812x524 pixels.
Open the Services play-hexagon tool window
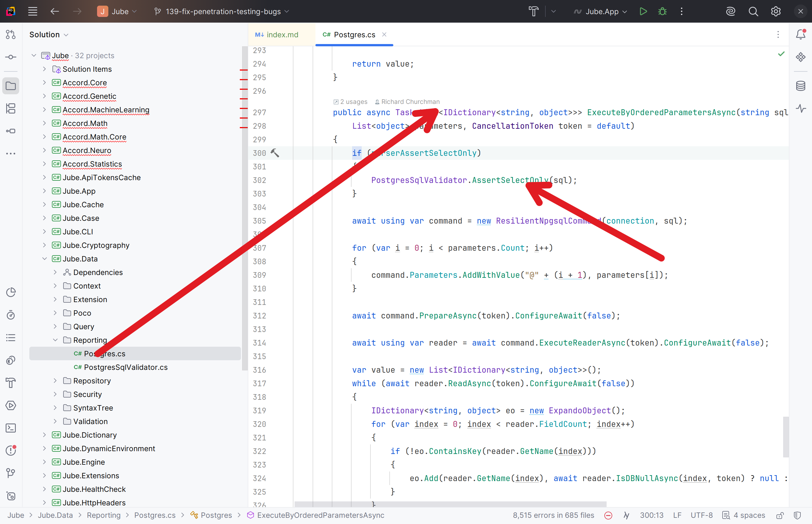11,405
